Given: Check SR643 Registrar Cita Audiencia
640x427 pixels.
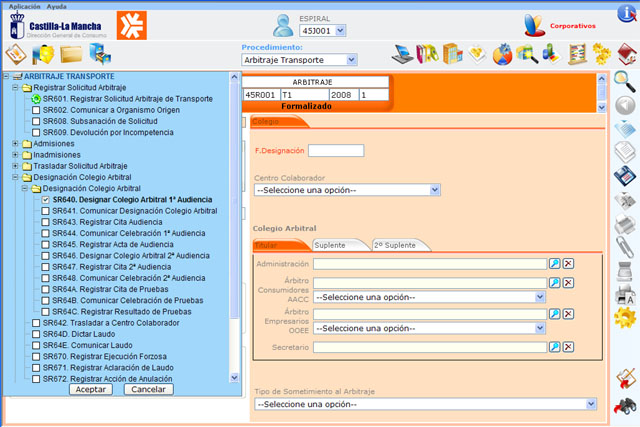Looking at the screenshot, I should [45, 222].
